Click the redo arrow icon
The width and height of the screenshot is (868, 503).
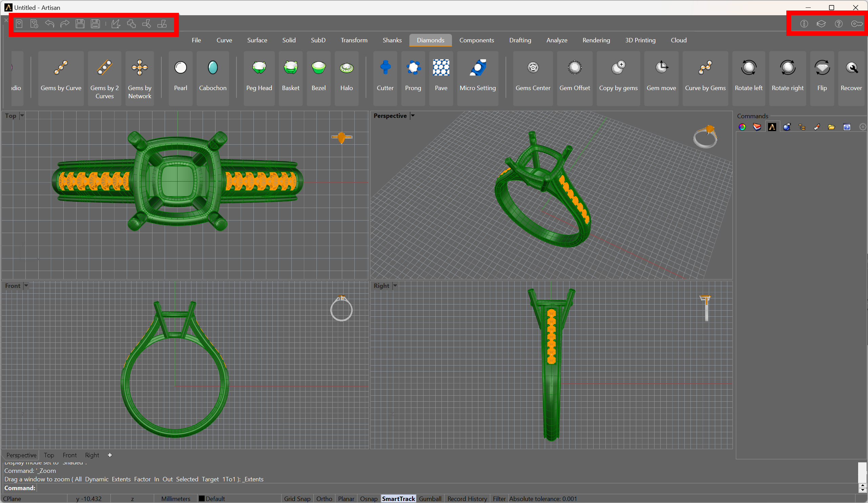pos(65,24)
